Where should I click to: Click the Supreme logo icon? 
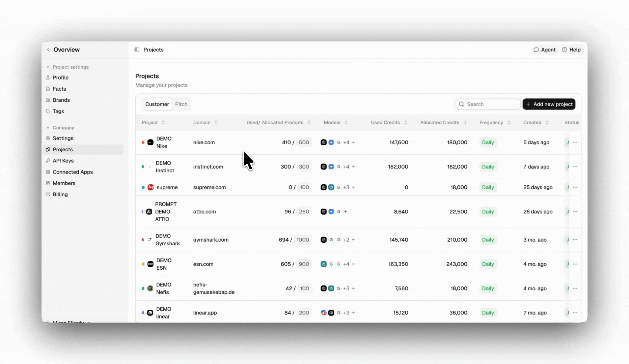(151, 187)
